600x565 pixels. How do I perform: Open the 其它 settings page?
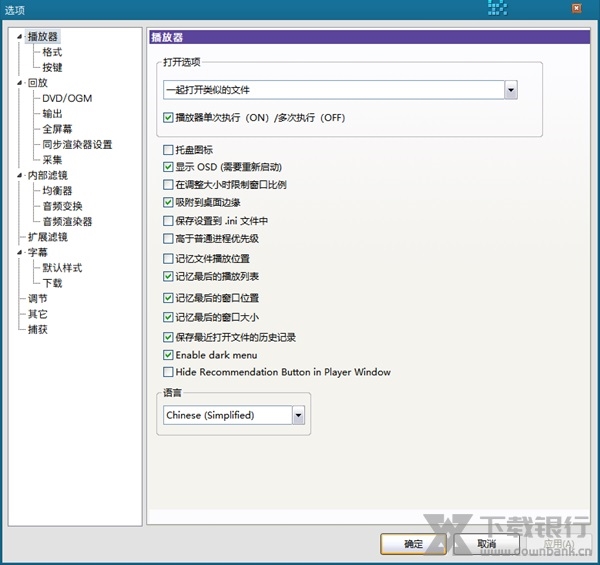pyautogui.click(x=38, y=314)
